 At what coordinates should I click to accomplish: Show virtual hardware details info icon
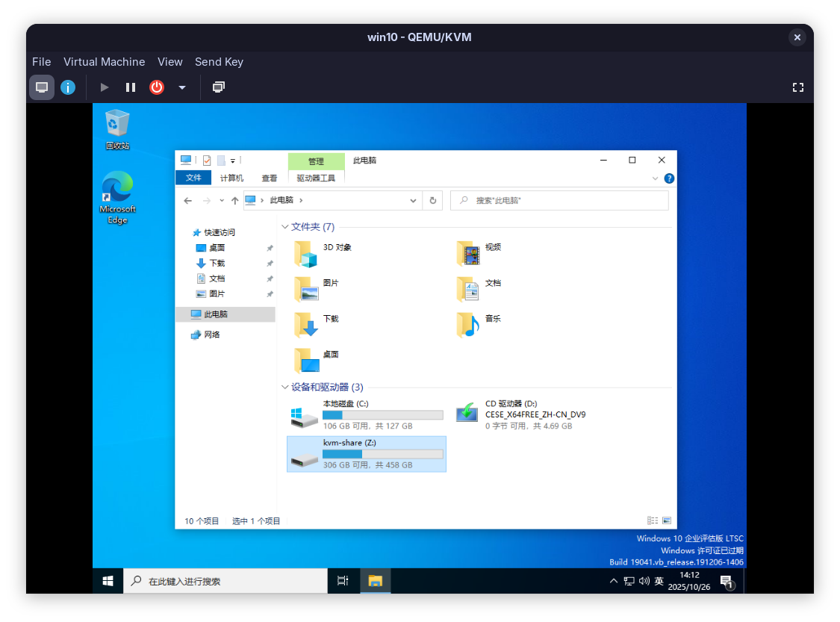(68, 87)
